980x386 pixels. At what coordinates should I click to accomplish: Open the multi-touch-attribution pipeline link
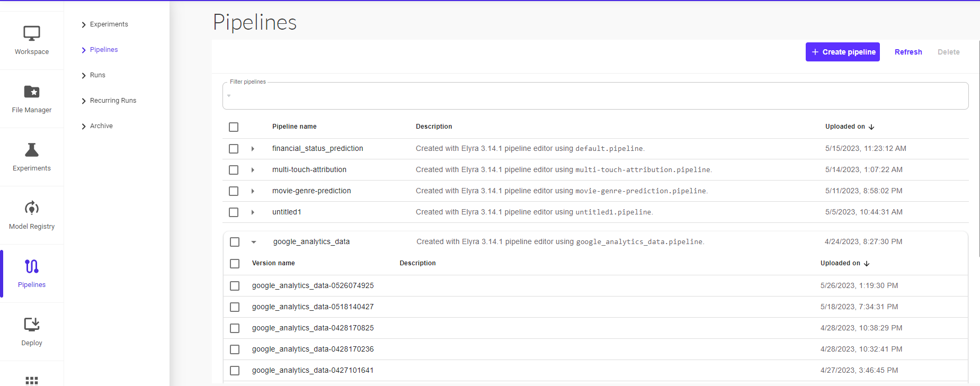tap(309, 169)
